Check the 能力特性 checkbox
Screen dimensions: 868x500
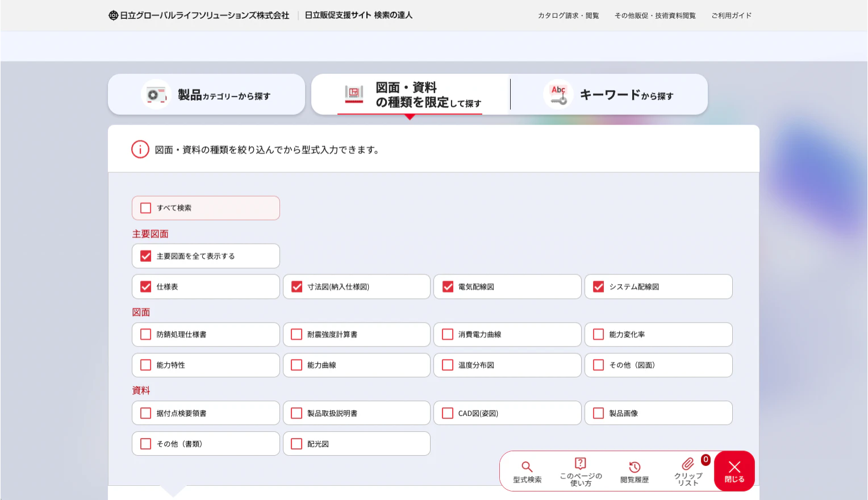146,365
